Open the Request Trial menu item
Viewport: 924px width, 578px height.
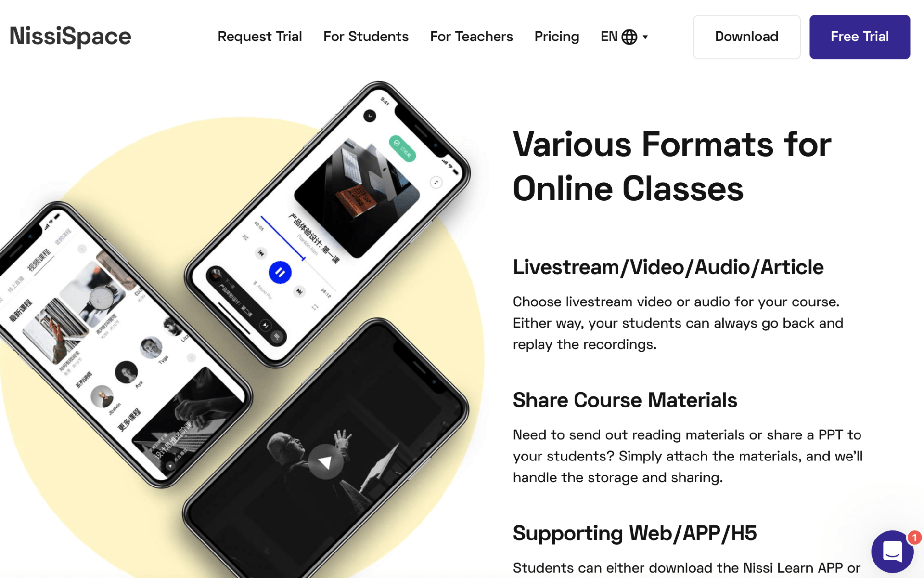coord(259,37)
